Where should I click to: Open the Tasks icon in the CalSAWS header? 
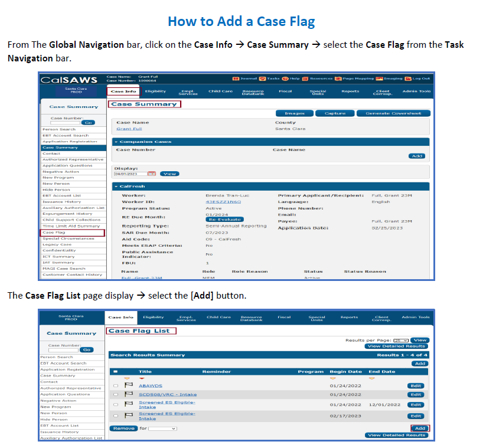[x=262, y=79]
